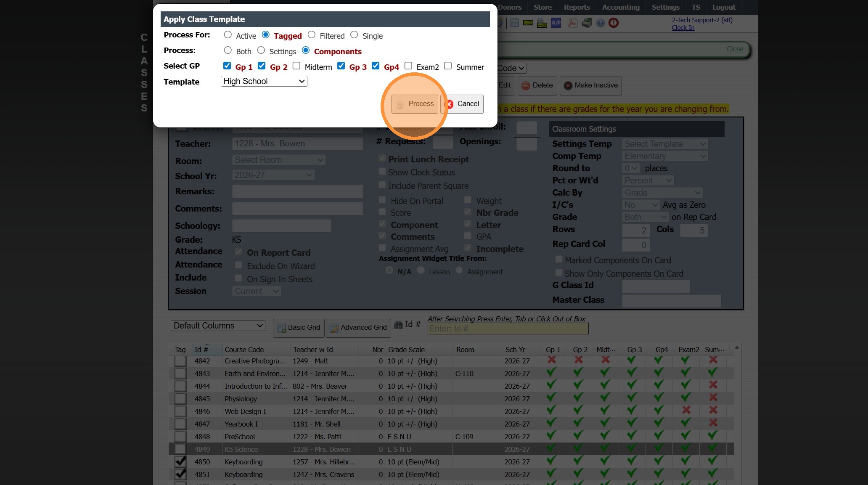Image resolution: width=868 pixels, height=485 pixels.
Task: Uncheck the Gp 3 checkbox
Action: 341,66
